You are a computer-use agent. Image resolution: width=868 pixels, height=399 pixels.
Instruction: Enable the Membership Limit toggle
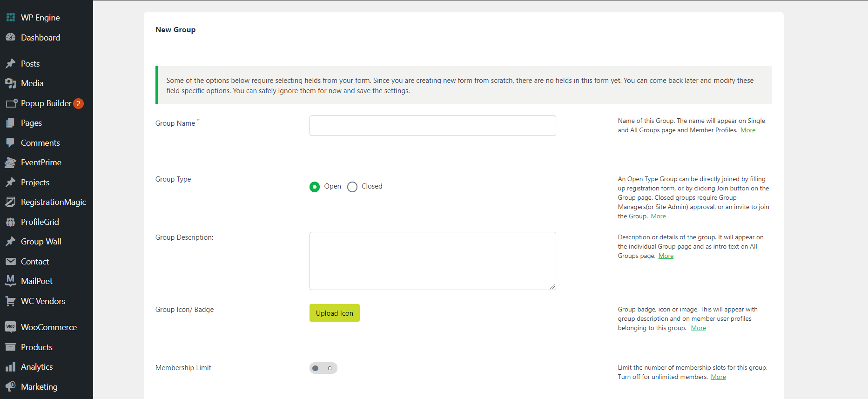coord(323,368)
